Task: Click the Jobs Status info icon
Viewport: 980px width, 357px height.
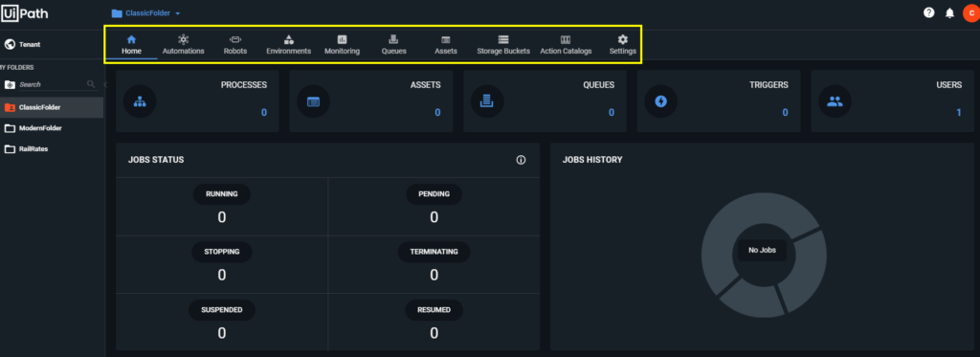Action: click(521, 160)
